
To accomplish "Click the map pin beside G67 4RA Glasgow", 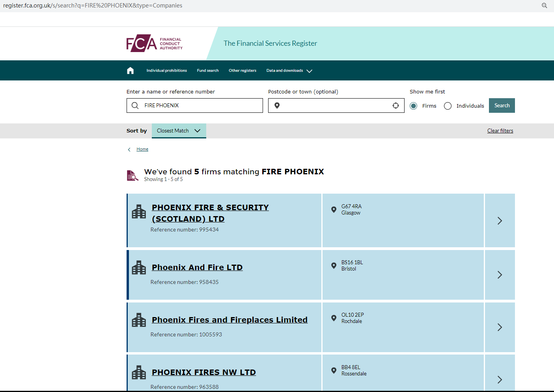I will tap(334, 210).
